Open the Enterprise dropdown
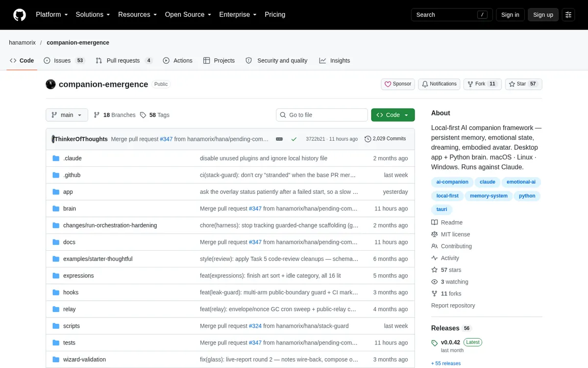 point(238,15)
